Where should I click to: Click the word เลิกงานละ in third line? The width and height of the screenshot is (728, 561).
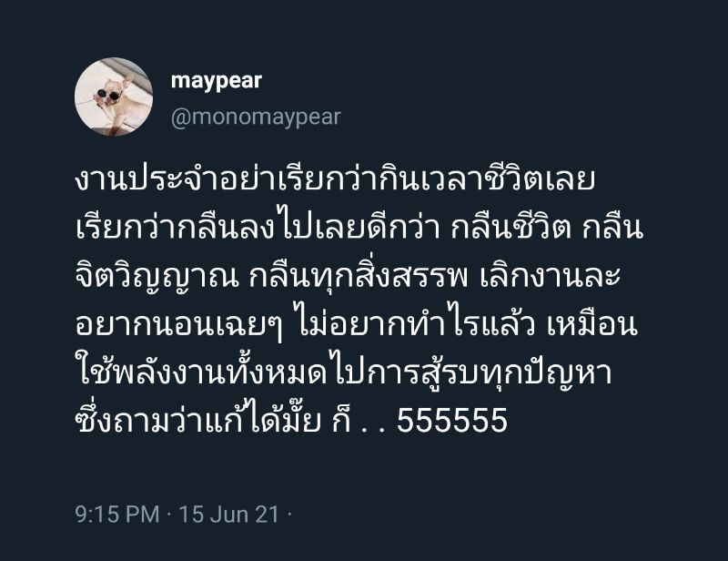click(551, 276)
